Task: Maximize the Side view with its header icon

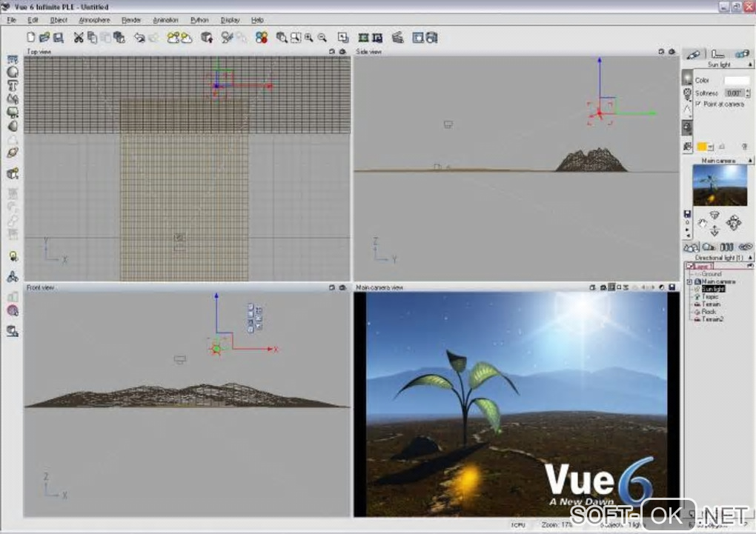Action: pyautogui.click(x=661, y=52)
